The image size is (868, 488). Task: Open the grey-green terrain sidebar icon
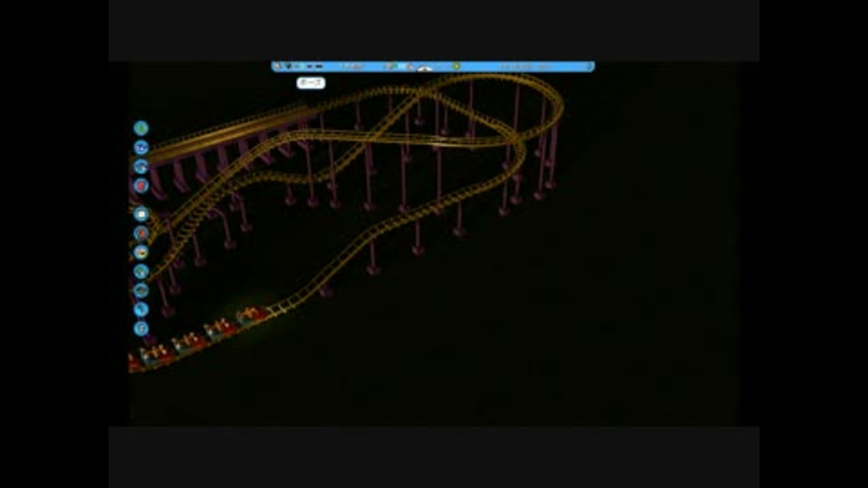[141, 290]
